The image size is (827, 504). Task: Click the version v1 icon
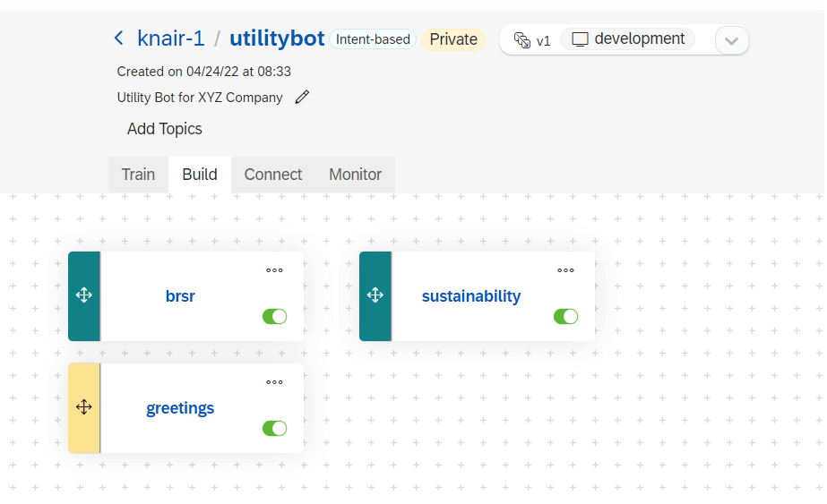click(522, 40)
